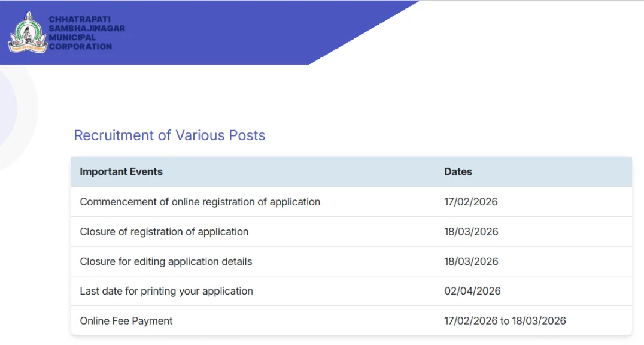Click the Chhatrapati Sambhajinagar Municipal Corporation title text

pos(87,33)
